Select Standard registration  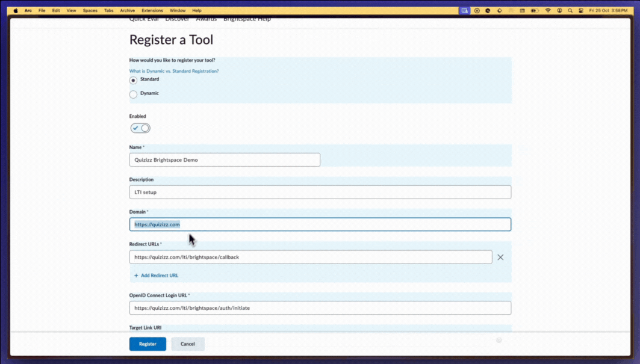(133, 81)
